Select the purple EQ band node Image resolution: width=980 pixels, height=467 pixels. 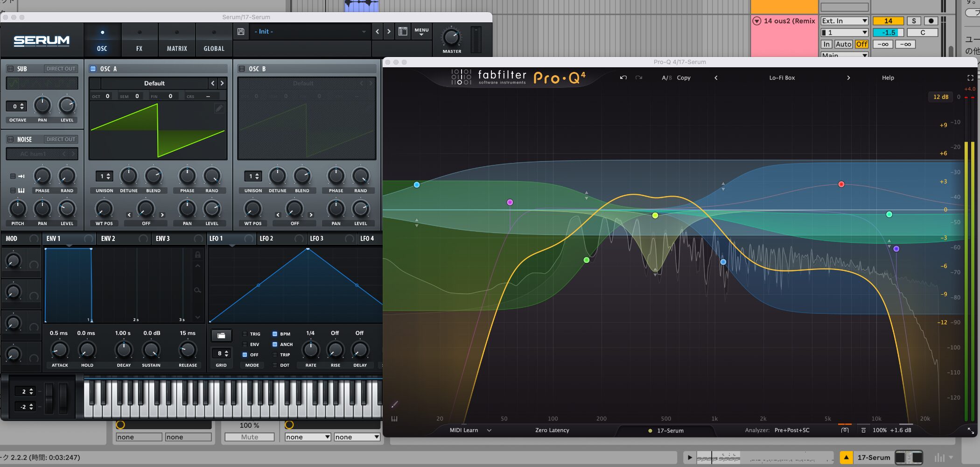896,249
